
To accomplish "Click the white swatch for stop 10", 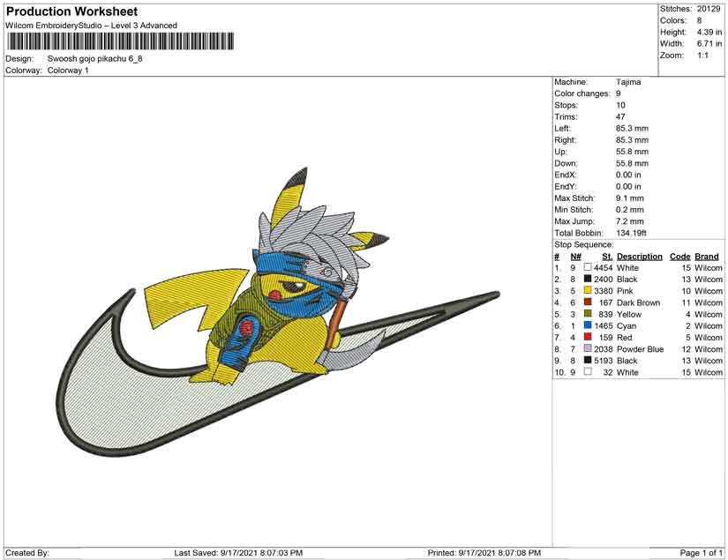I will [x=588, y=371].
